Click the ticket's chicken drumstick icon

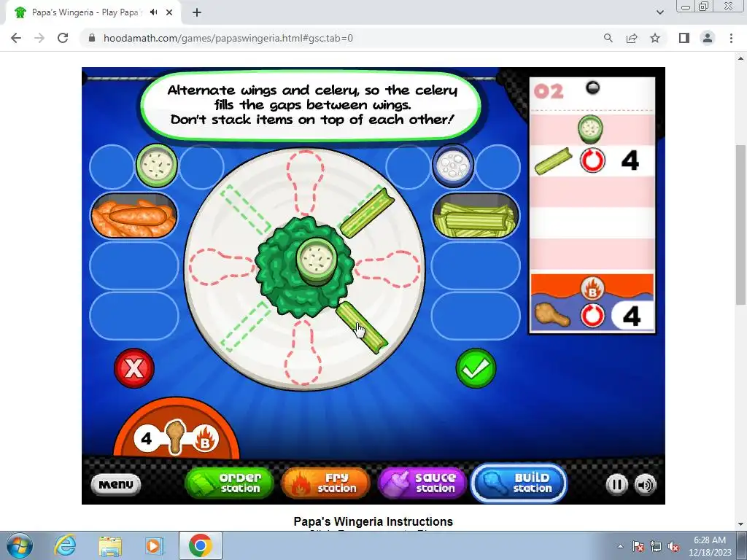click(x=551, y=315)
